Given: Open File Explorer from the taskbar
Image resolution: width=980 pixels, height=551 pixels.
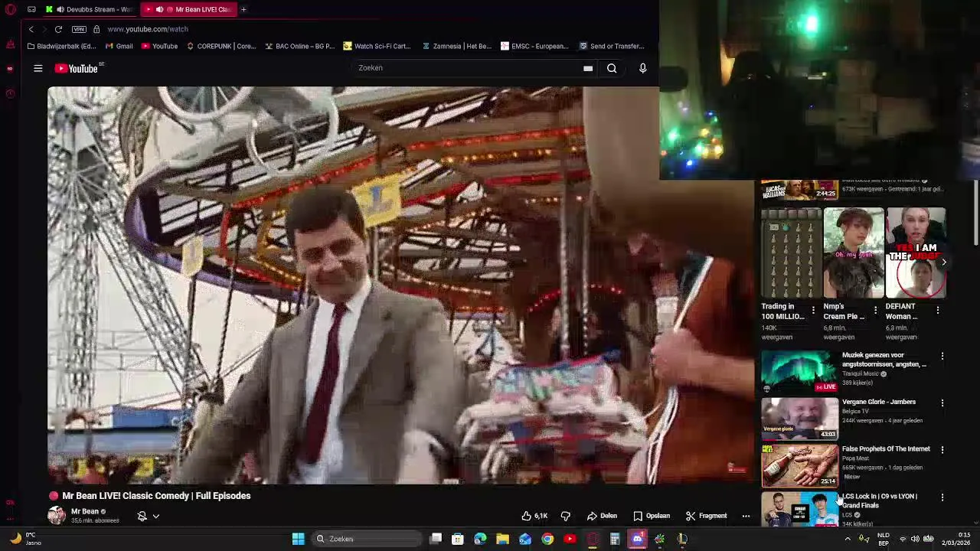Looking at the screenshot, I should point(502,539).
